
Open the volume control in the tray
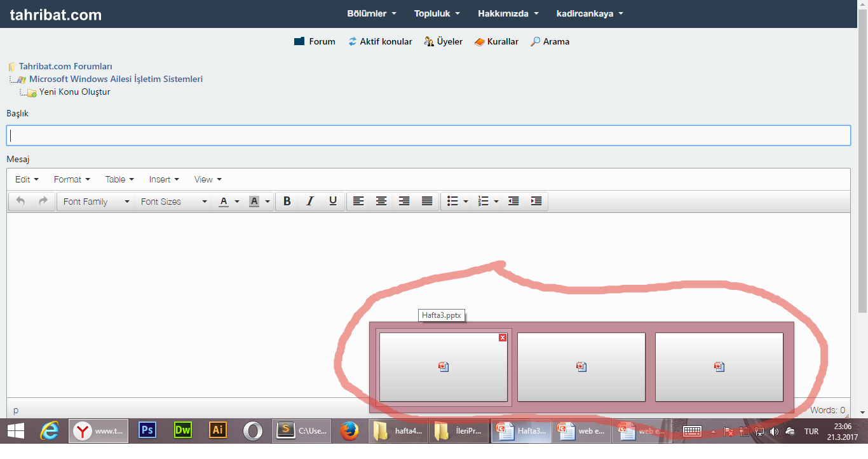pyautogui.click(x=774, y=432)
